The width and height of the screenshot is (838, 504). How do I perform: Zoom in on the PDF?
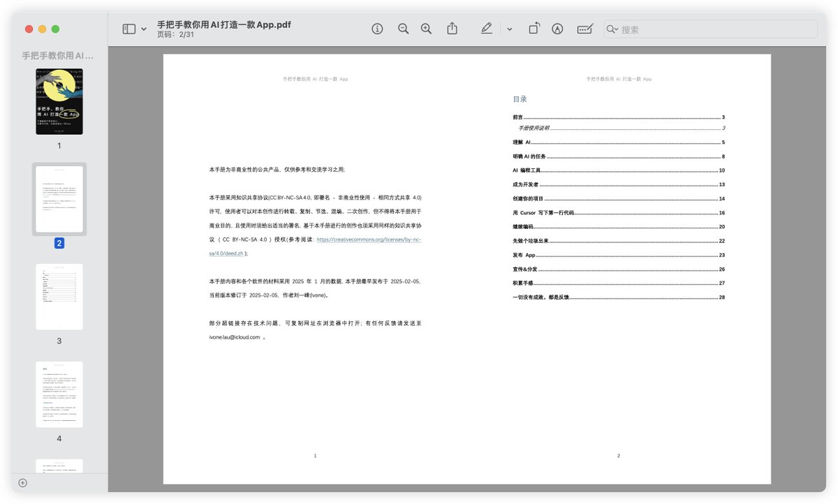426,29
